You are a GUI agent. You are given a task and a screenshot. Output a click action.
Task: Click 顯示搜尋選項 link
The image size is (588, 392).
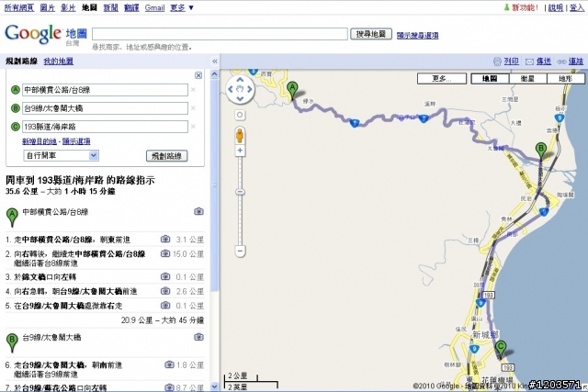[417, 35]
